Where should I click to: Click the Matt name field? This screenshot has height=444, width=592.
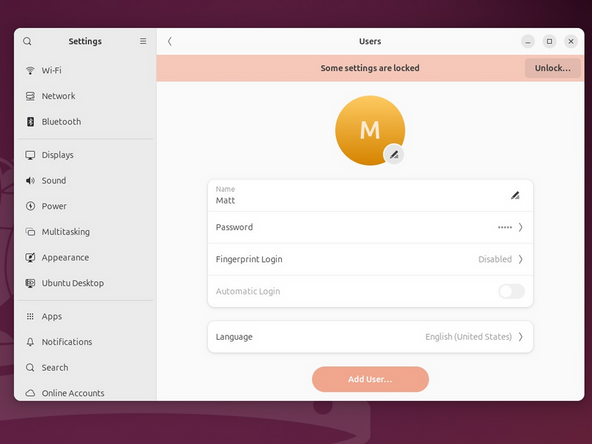pos(370,196)
